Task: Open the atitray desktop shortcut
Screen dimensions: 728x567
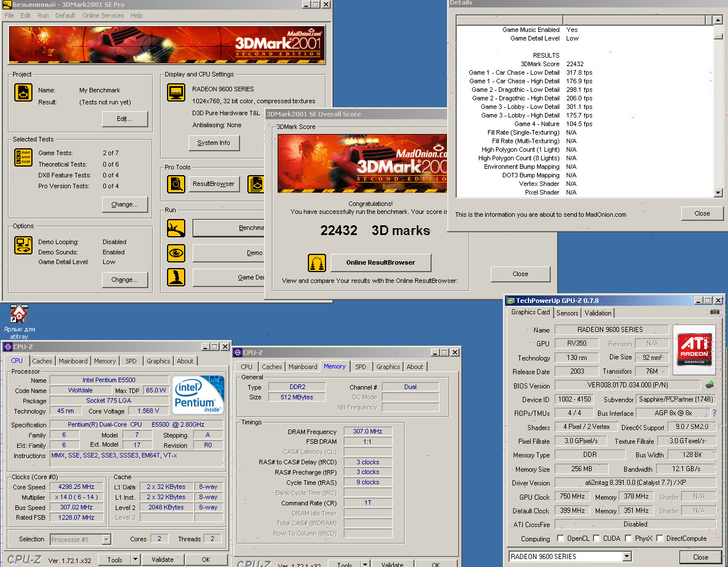Action: 19,314
